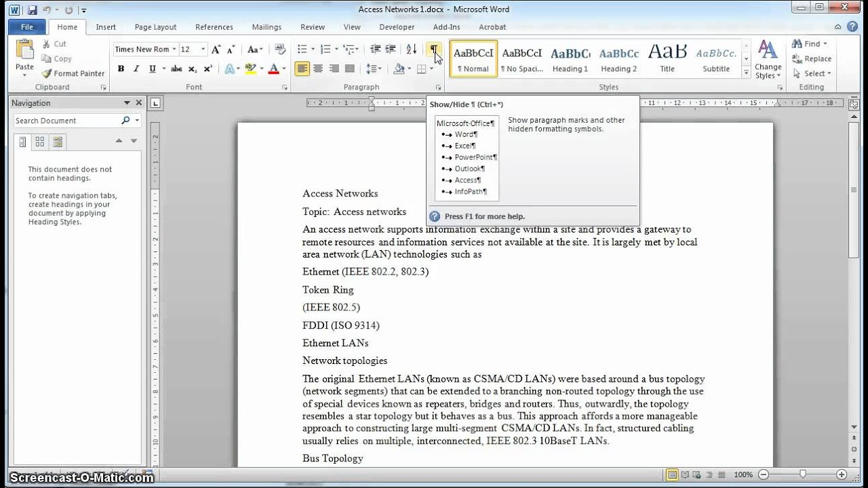Viewport: 868px width, 488px height.
Task: Align text right
Action: (334, 68)
